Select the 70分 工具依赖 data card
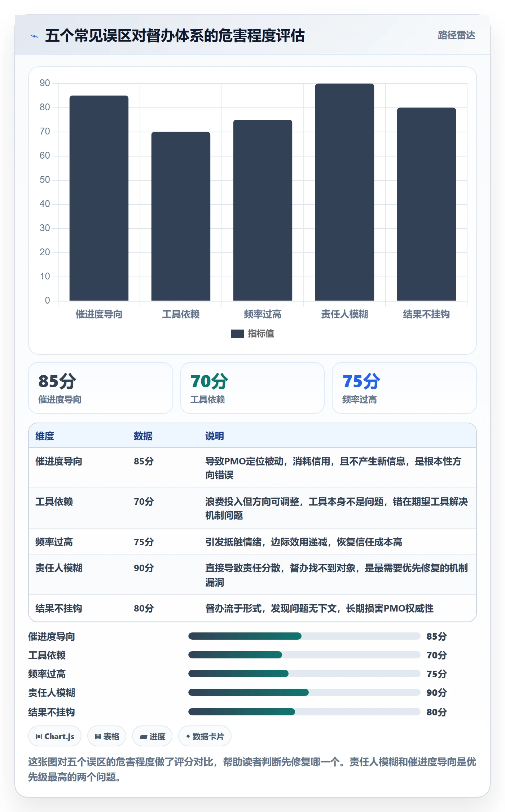The image size is (505, 812). tap(252, 388)
